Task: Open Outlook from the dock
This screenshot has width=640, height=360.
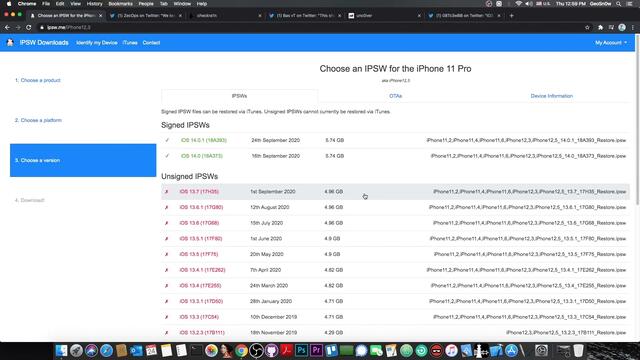Action: pyautogui.click(x=136, y=351)
